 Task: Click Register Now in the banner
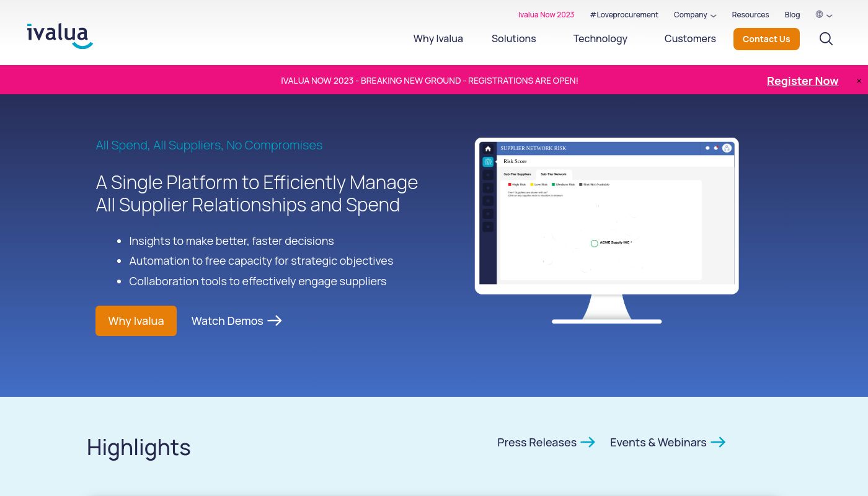click(x=802, y=81)
